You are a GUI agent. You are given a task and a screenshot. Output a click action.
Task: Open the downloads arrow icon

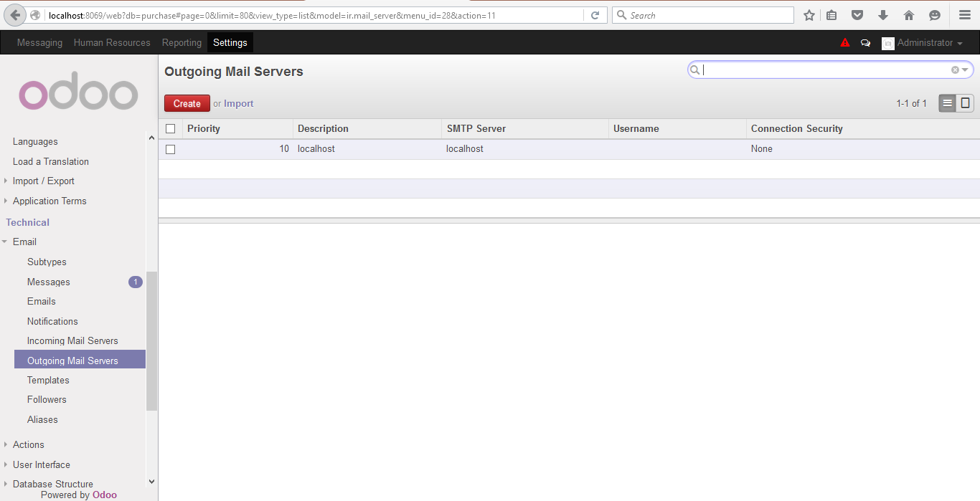(883, 15)
